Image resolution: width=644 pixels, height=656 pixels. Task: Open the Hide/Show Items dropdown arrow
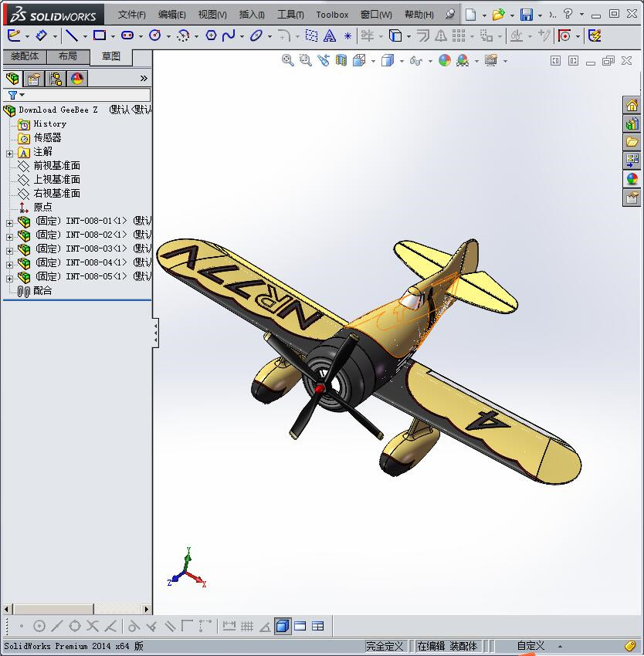[430, 61]
